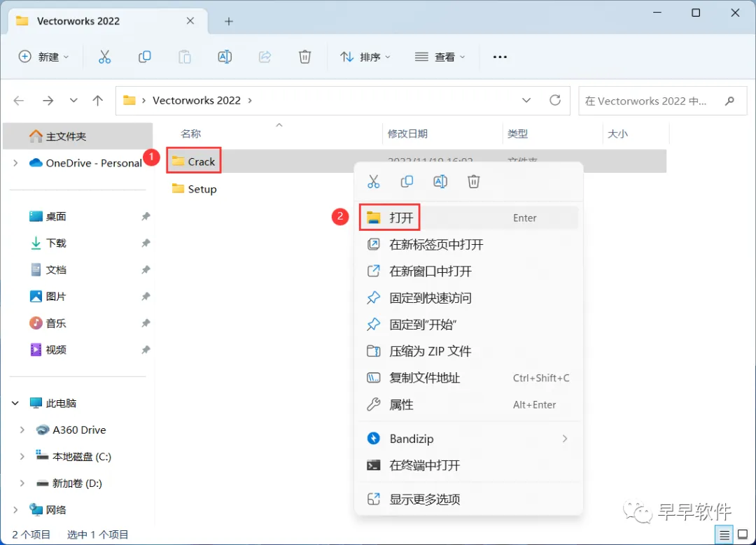Close the Vectorworks 2022 tab
This screenshot has width=756, height=545.
pos(190,21)
